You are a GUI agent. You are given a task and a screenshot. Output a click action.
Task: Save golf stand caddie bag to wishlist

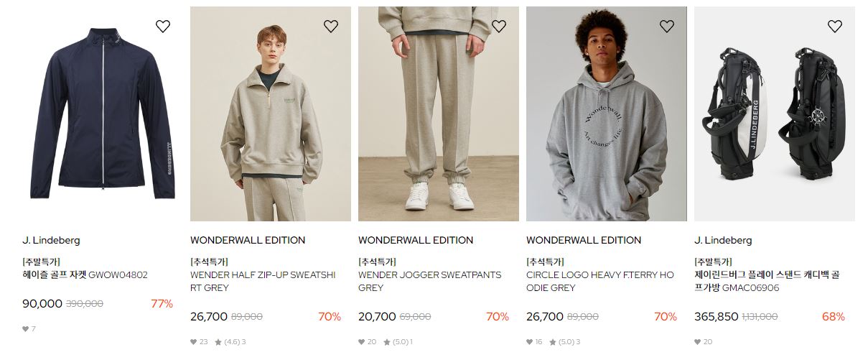(x=835, y=27)
